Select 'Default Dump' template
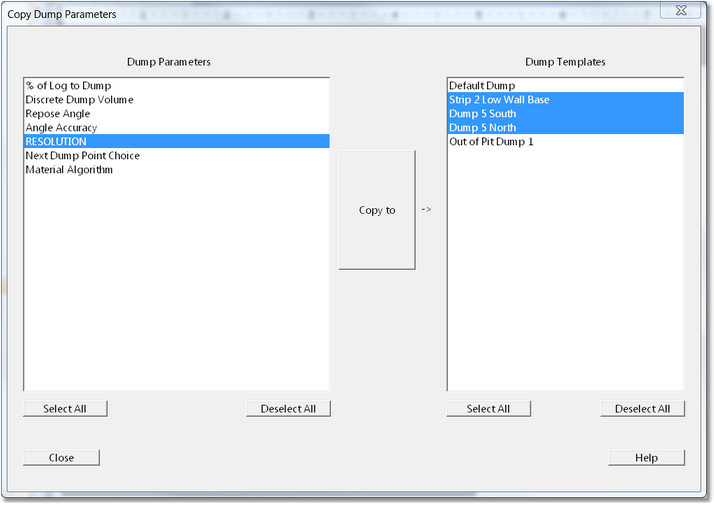The image size is (714, 505). pyautogui.click(x=565, y=86)
